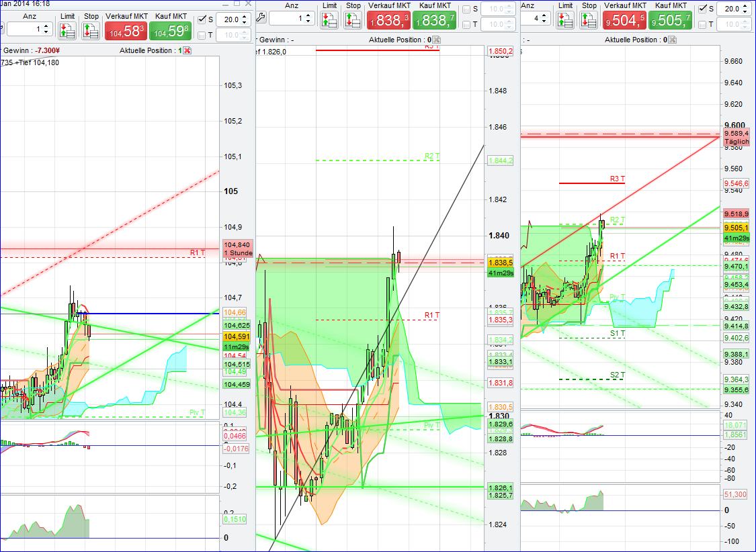The height and width of the screenshot is (552, 756).
Task: Click the Stop icon of the middle chart
Action: pos(353,20)
